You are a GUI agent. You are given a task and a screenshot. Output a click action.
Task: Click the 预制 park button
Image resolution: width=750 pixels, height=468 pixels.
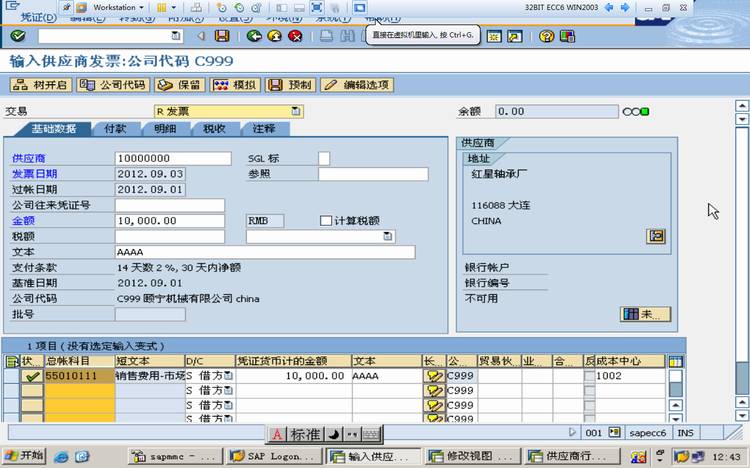pyautogui.click(x=291, y=85)
